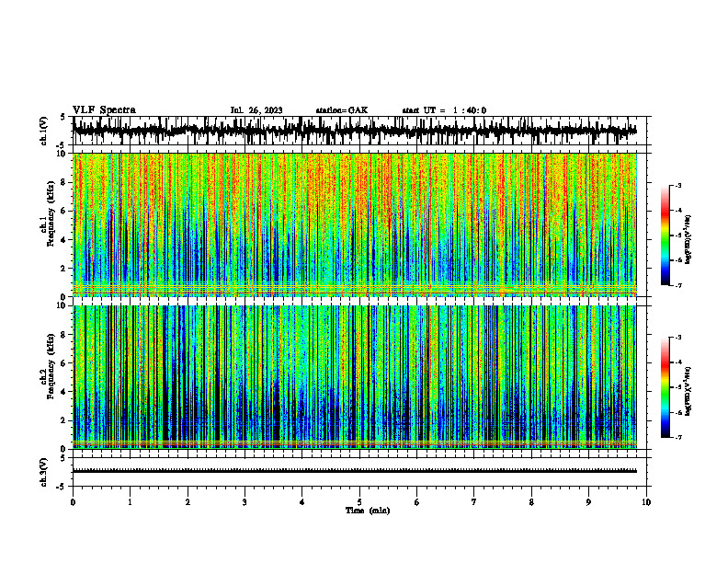This screenshot has width=728, height=563.
Task: Click the ch.1 spectrogram color scale bar
Action: 665,236
